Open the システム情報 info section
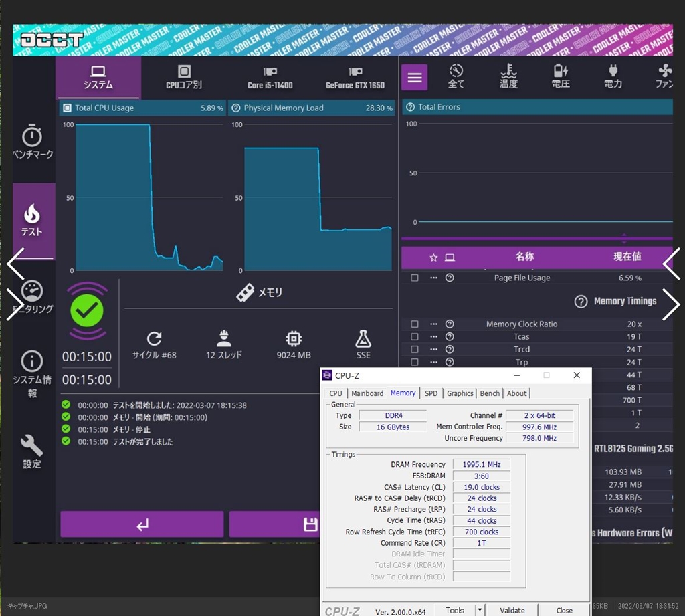 32,374
